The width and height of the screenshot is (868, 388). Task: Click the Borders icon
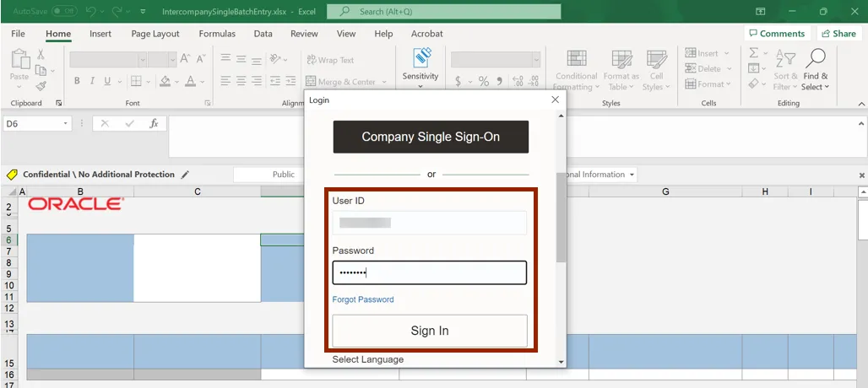(x=136, y=81)
